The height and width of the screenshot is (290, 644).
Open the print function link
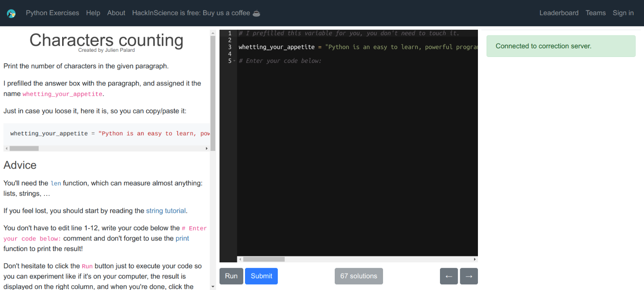[182, 238]
